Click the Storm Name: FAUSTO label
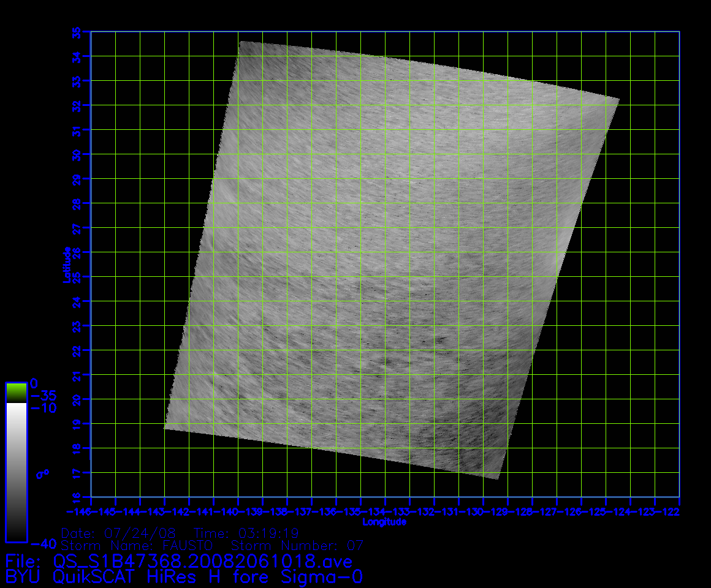Viewport: 711px width, 588px height. pyautogui.click(x=137, y=545)
